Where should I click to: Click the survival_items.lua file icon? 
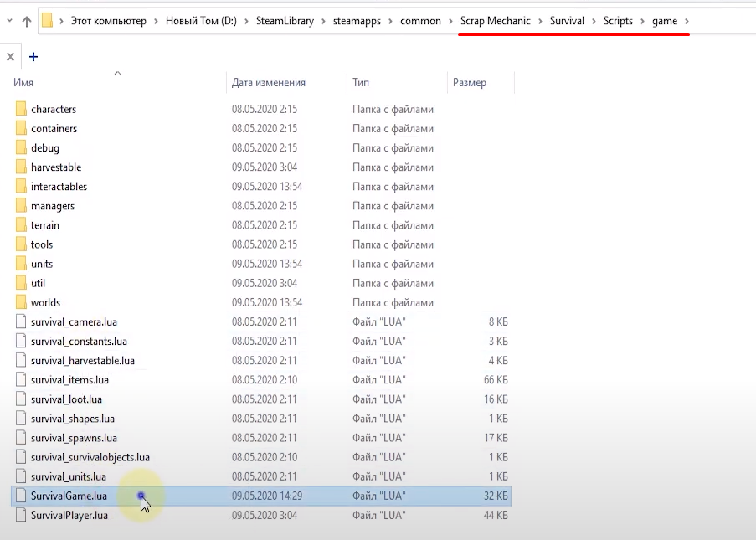coord(21,379)
